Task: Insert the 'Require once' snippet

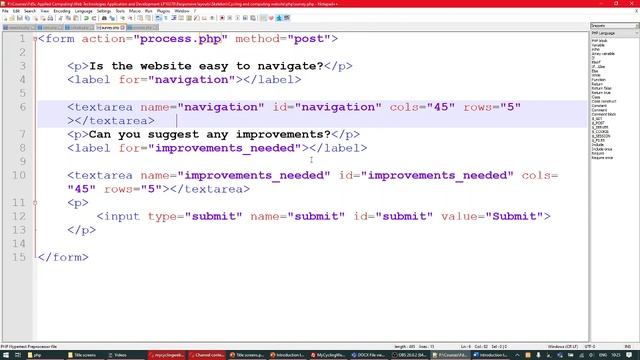Action: [602, 158]
